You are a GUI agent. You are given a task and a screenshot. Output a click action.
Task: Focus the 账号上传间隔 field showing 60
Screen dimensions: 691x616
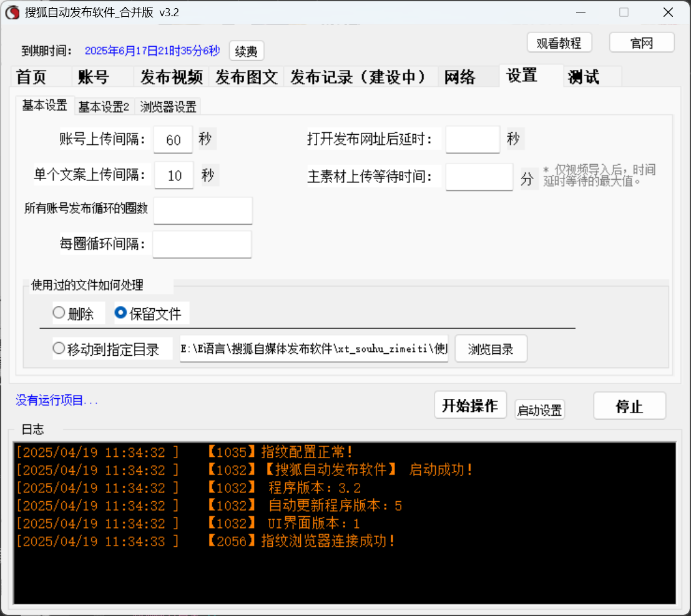coord(173,140)
